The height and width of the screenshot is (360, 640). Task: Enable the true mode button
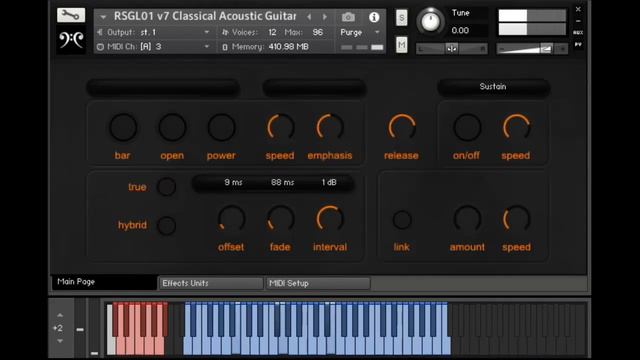[167, 187]
